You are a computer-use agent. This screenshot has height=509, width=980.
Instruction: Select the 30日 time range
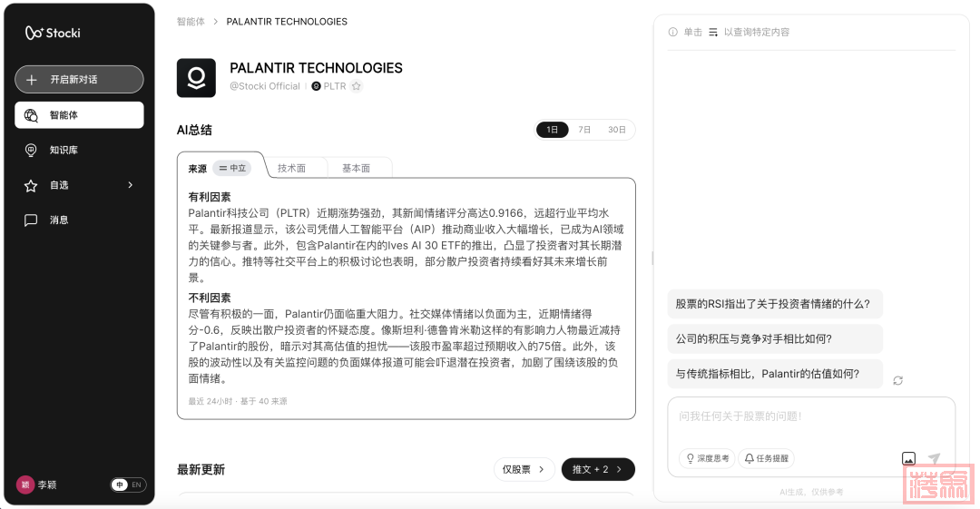(x=617, y=130)
